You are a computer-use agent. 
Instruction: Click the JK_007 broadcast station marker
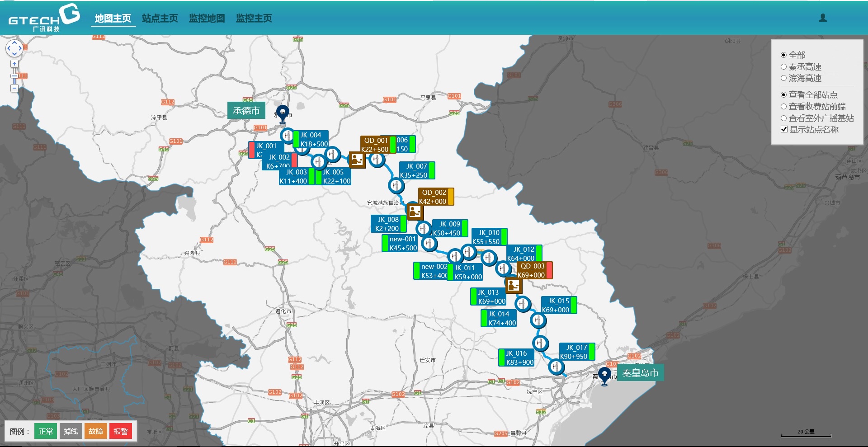(396, 186)
